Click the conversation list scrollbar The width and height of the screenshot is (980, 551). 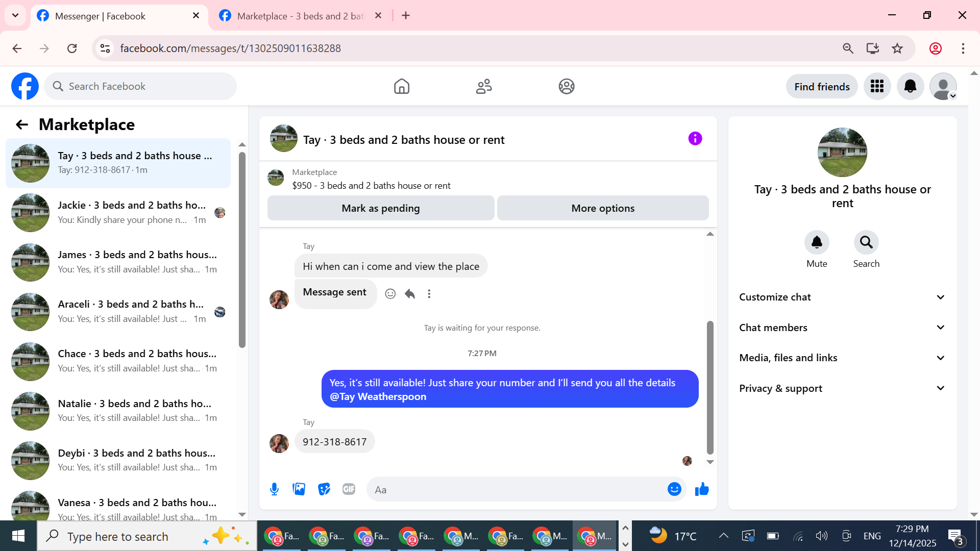coord(242,250)
